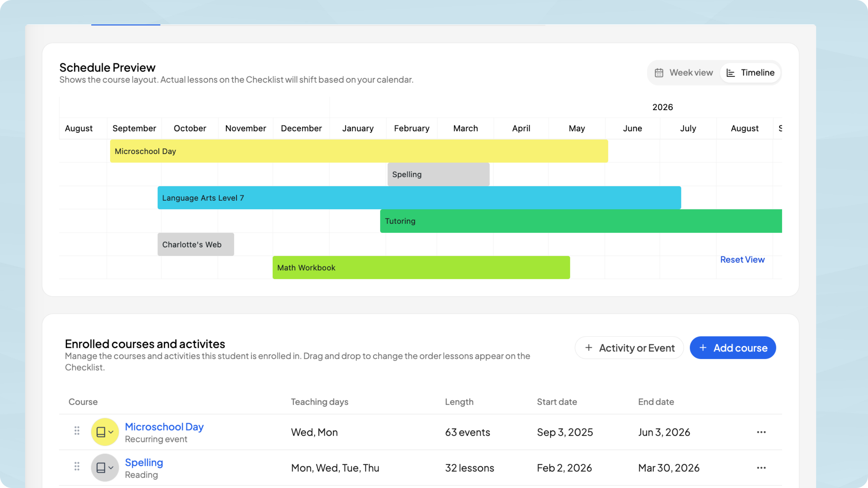
Task: Open the Microschool Day course icon dropdown
Action: click(111, 431)
